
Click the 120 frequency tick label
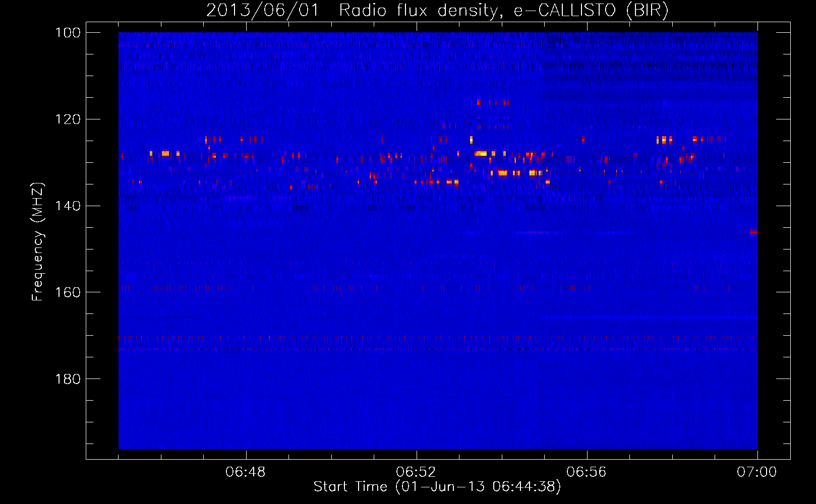click(68, 119)
